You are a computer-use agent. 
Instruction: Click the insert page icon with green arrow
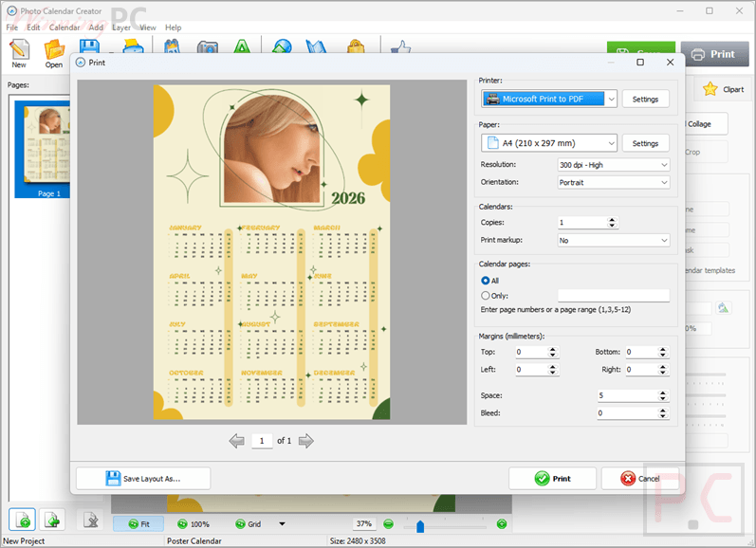click(x=52, y=521)
